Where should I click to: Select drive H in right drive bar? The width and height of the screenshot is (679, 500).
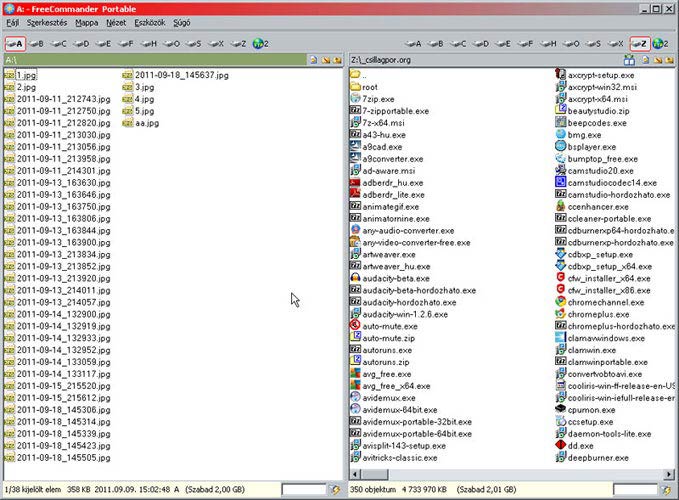(548, 44)
